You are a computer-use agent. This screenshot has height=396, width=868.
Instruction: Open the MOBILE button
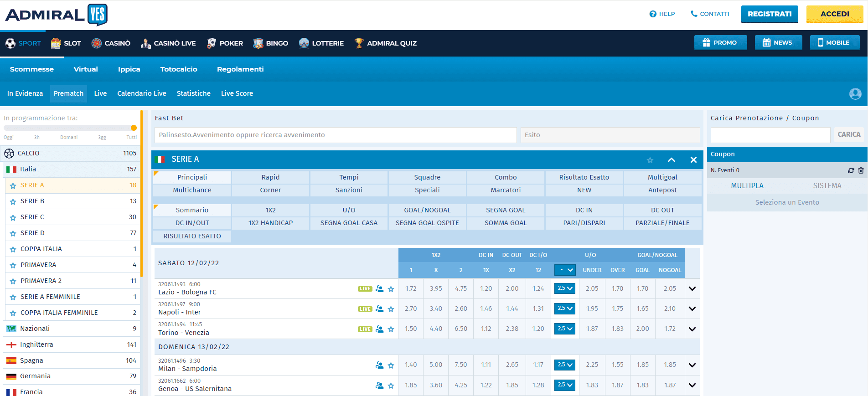pos(834,42)
